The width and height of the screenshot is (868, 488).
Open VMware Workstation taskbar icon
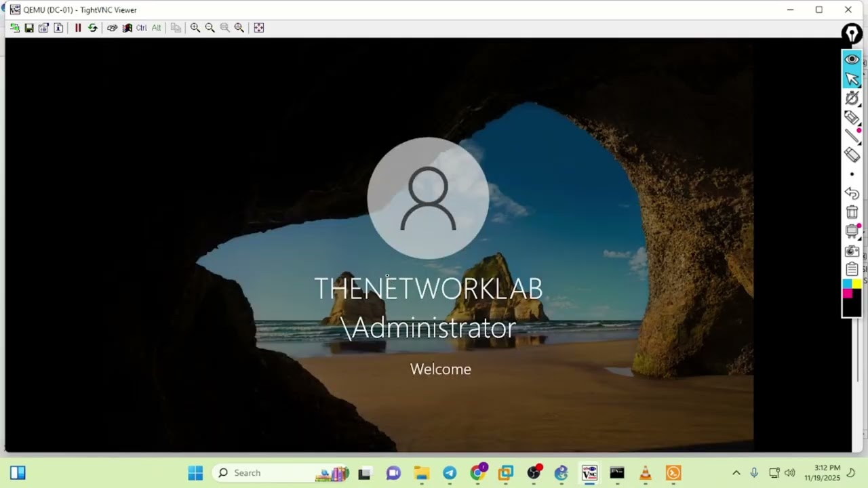click(506, 473)
